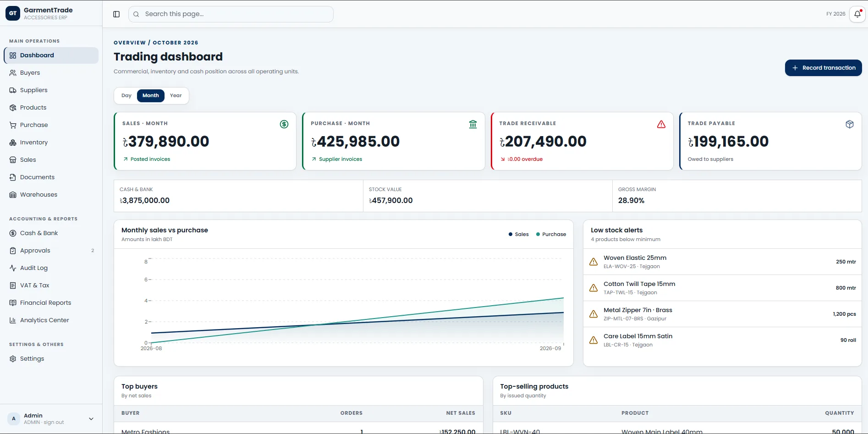Click the Financial Reports book icon

(13, 303)
